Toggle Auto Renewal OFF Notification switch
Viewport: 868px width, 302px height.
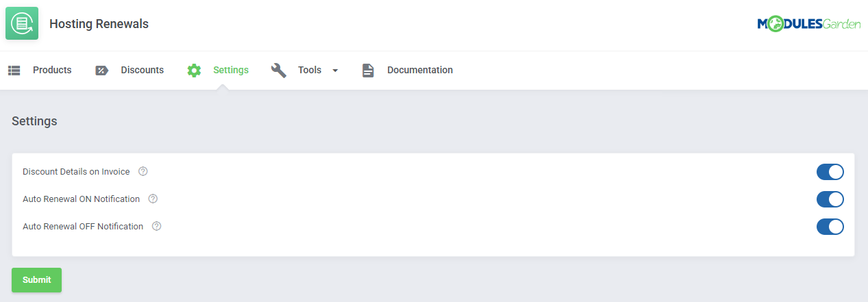(x=830, y=227)
